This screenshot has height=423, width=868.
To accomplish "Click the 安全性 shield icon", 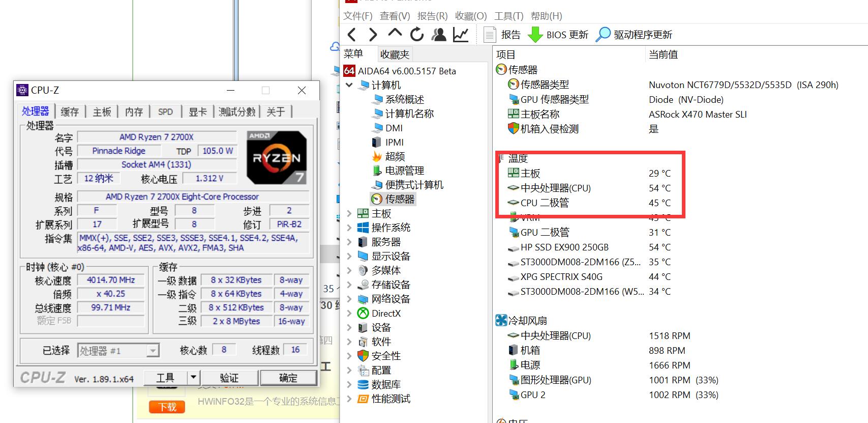I will tap(363, 356).
